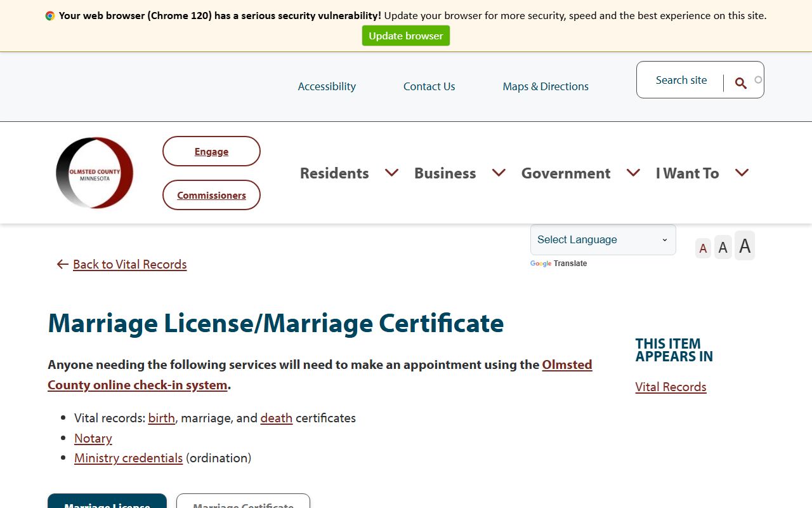Image resolution: width=812 pixels, height=508 pixels.
Task: Open the I Want To menu
Action: coord(687,173)
